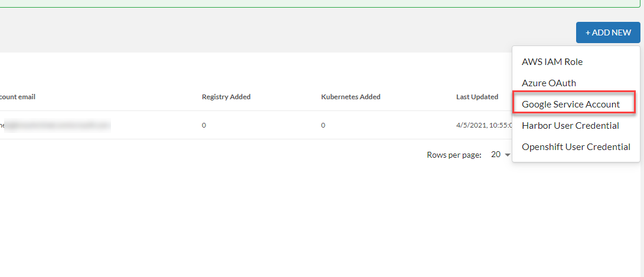
Task: Click the Rows per page label
Action: point(454,155)
